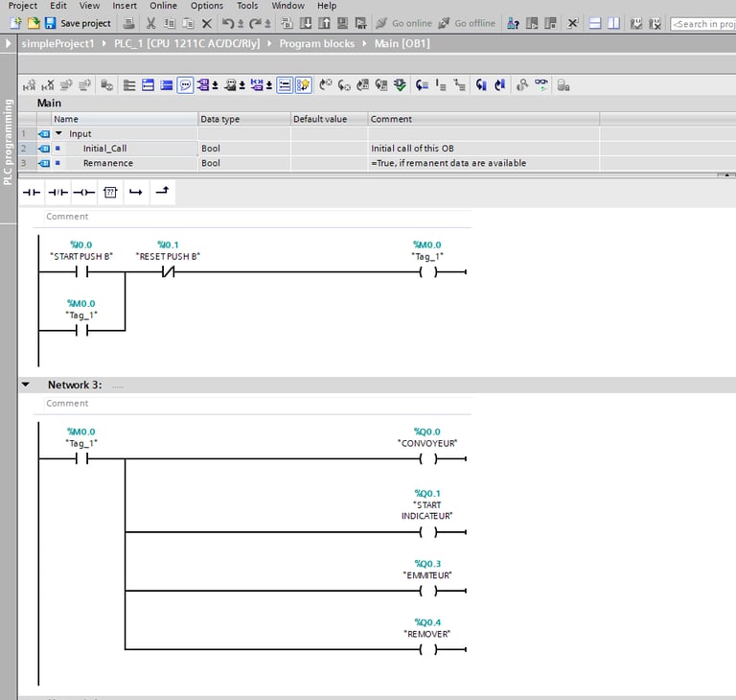Select the CONVOYEUR output coil
The image size is (736, 700).
click(x=427, y=458)
